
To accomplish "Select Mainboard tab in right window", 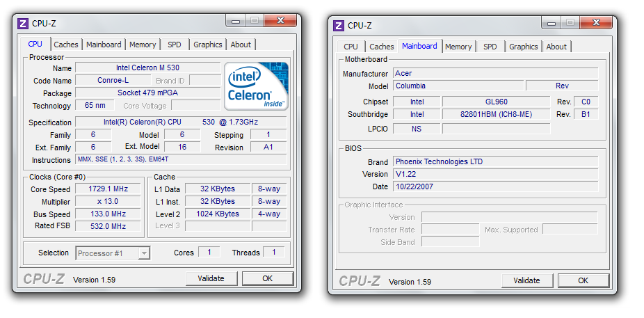I will (419, 46).
